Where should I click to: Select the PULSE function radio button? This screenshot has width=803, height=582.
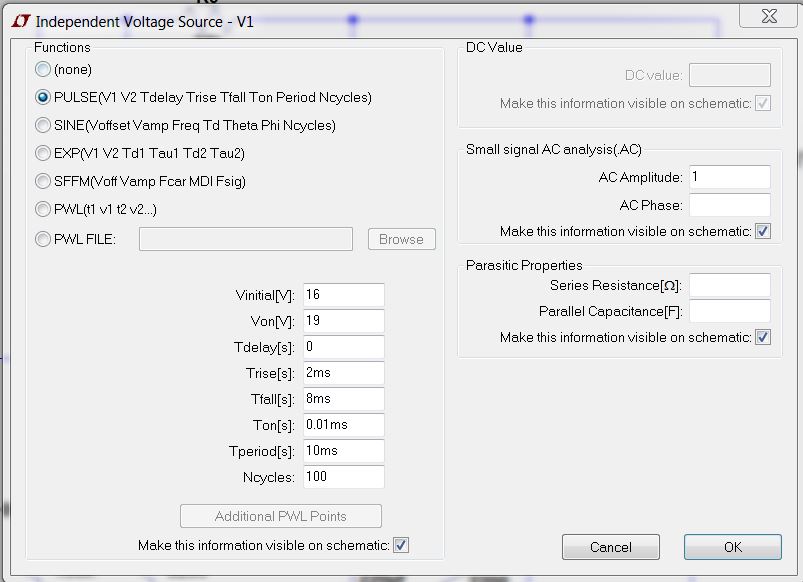pyautogui.click(x=43, y=97)
